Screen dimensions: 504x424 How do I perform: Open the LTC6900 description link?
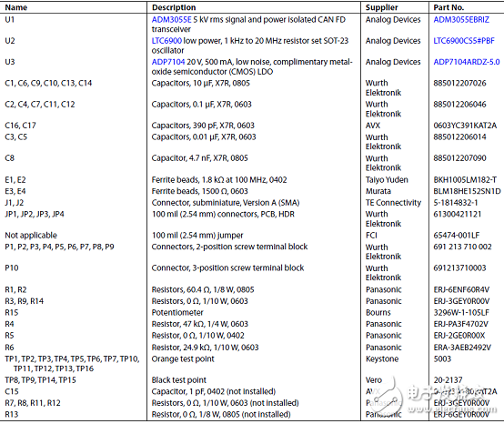coord(166,41)
